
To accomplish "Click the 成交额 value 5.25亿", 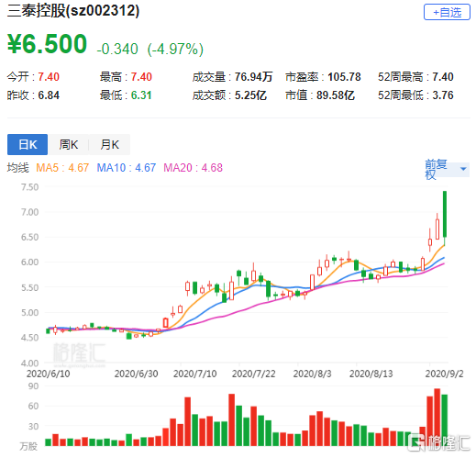I will click(x=250, y=95).
